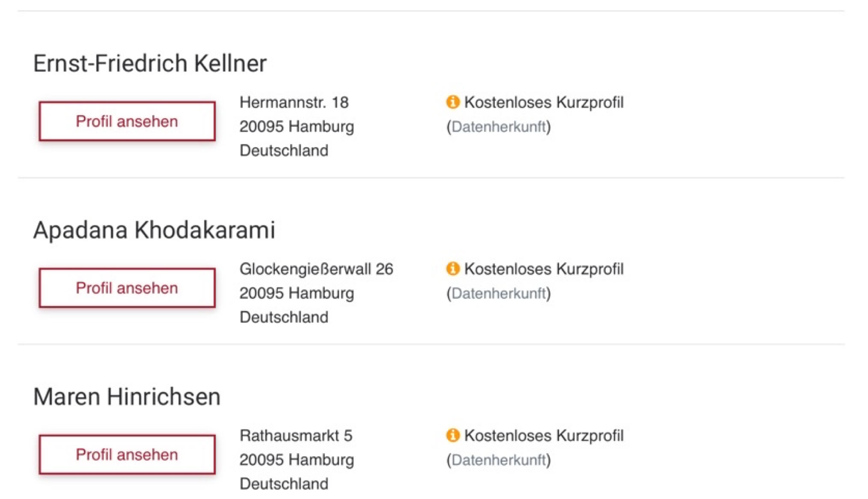The height and width of the screenshot is (499, 868).
Task: Click the orange info icon in Kellner's entry
Action: (452, 102)
